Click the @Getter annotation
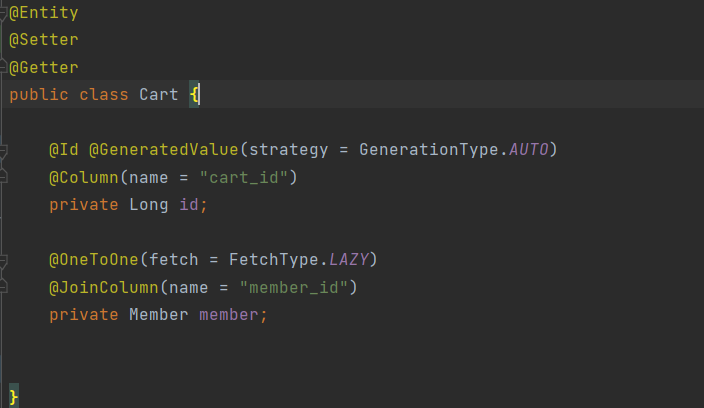 tap(44, 67)
